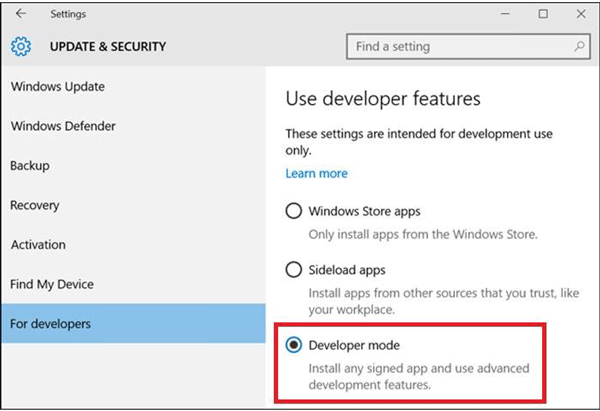Maximize the Settings window
The height and width of the screenshot is (411, 600).
(543, 14)
